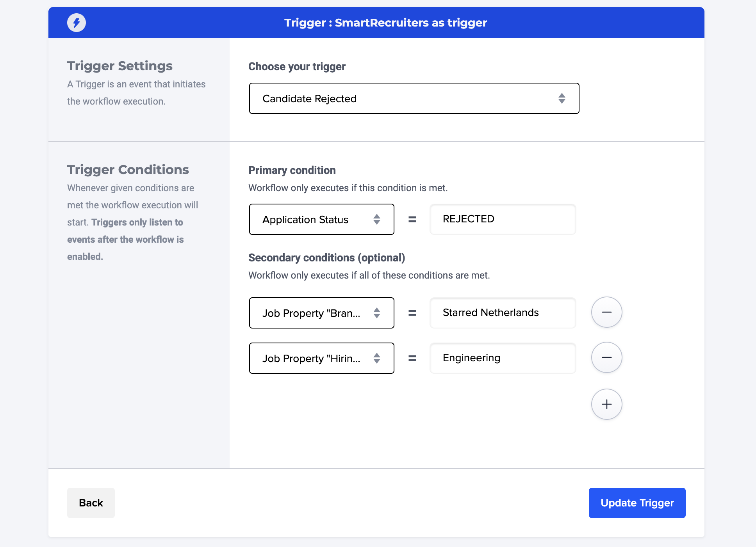756x547 pixels.
Task: Remove the Engineering condition row
Action: pos(606,357)
